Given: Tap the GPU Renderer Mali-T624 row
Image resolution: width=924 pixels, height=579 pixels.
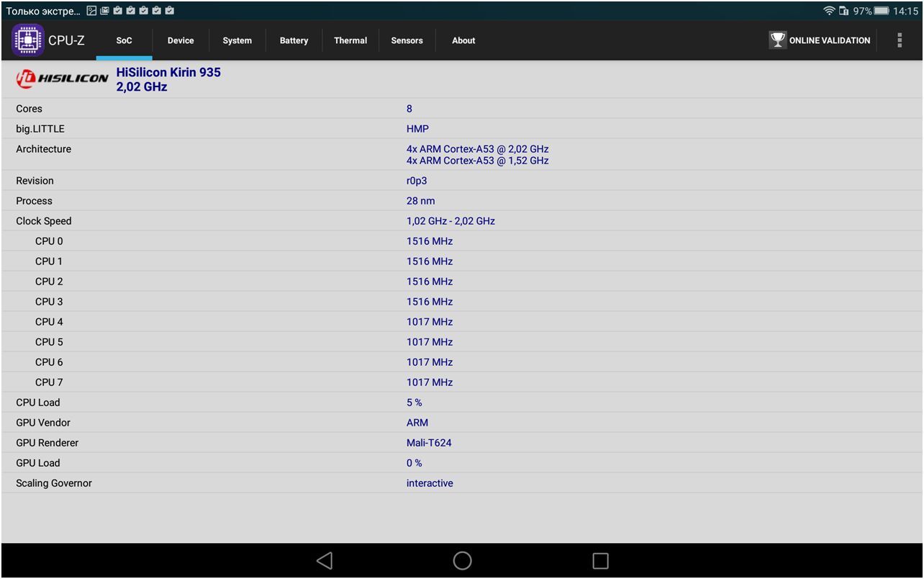Looking at the screenshot, I should 461,443.
